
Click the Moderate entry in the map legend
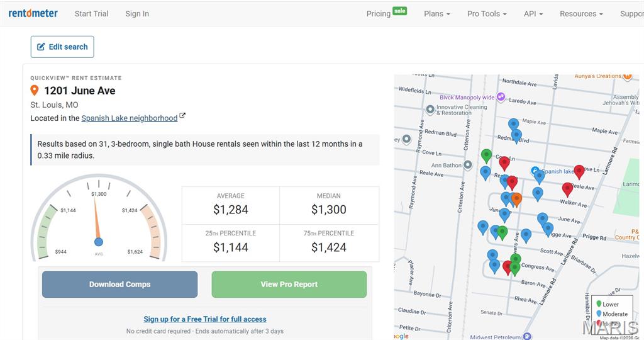coord(611,314)
